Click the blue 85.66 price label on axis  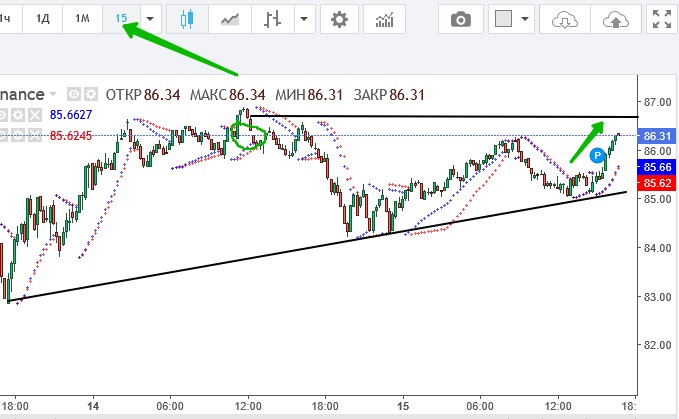[x=658, y=167]
